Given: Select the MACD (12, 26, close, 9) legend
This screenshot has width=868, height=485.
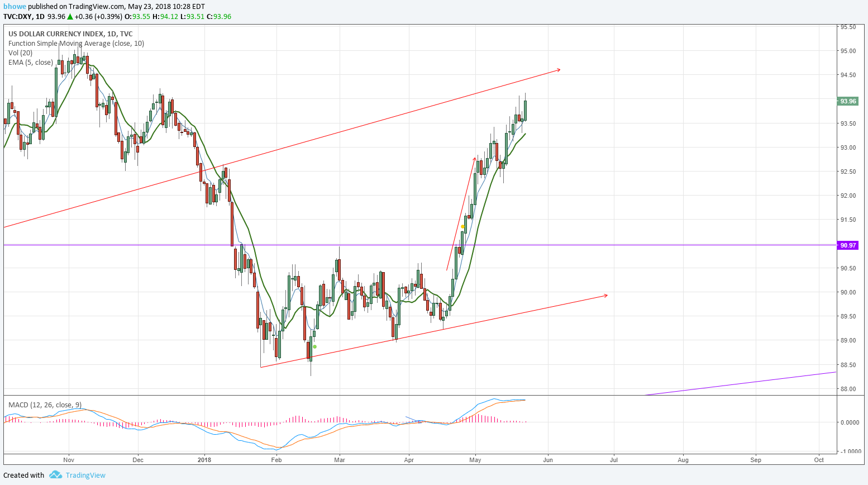Looking at the screenshot, I should tap(45, 405).
